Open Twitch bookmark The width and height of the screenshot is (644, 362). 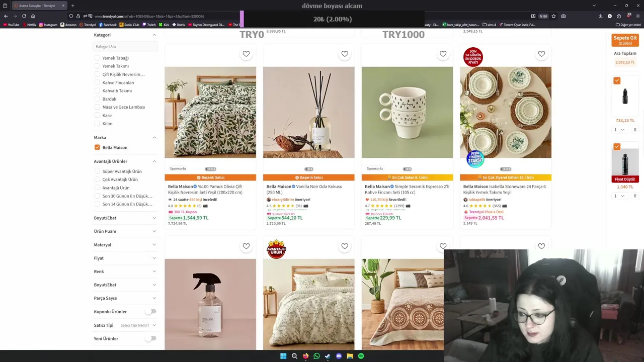(149, 25)
